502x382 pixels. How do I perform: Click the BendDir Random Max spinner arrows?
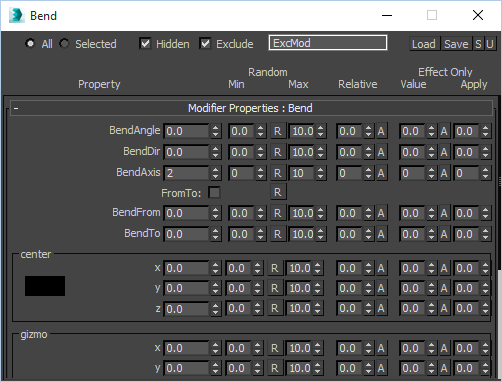tap(321, 152)
